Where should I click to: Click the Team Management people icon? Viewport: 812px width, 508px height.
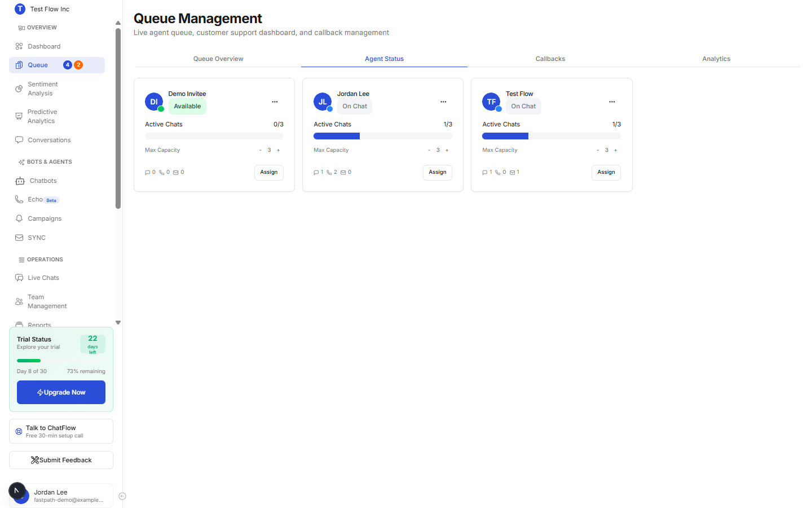point(19,301)
